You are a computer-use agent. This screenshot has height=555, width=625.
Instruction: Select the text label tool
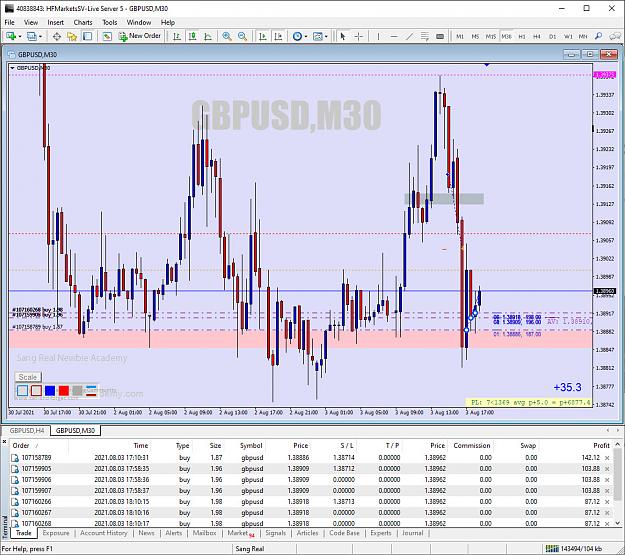[440, 36]
